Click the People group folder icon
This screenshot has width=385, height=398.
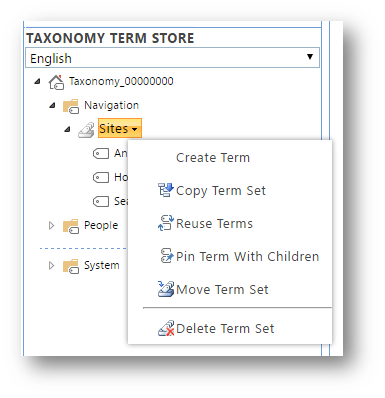click(x=71, y=226)
